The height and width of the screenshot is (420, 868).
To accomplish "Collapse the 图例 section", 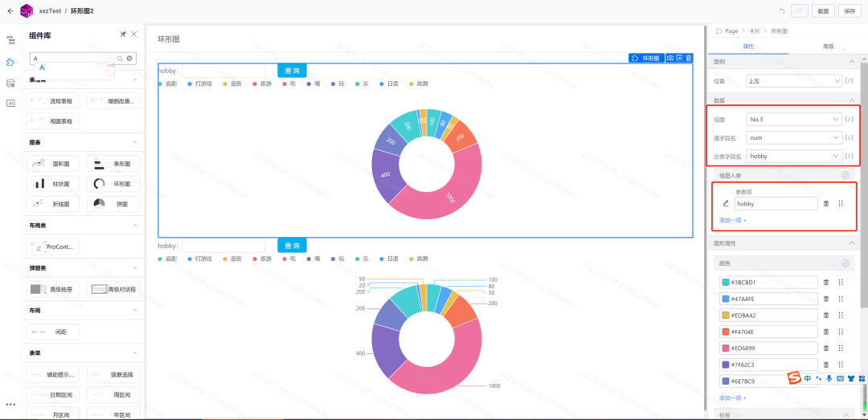I will (851, 61).
